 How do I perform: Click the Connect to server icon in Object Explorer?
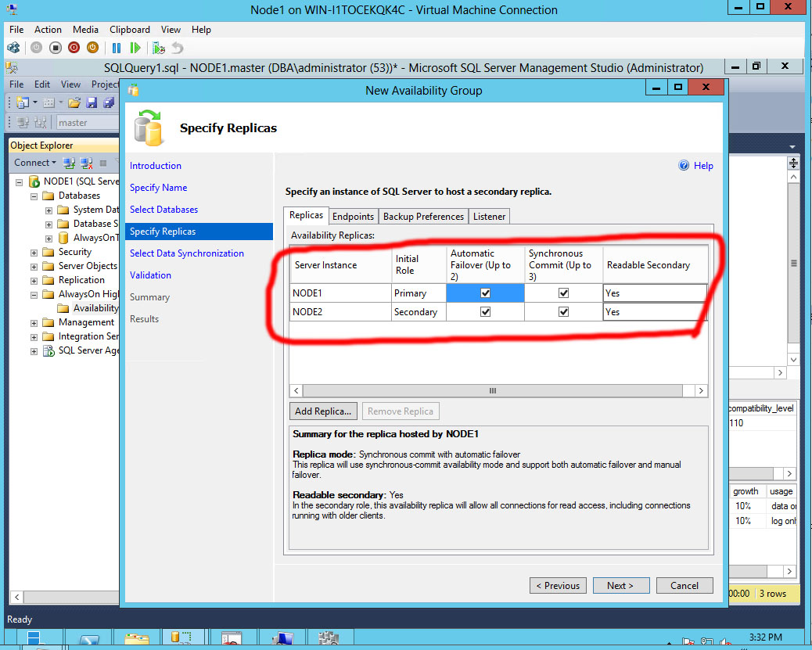69,162
